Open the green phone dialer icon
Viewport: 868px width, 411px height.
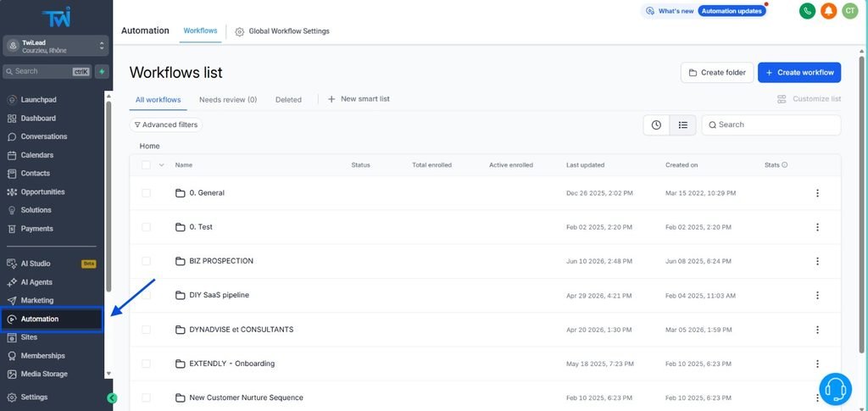(807, 10)
